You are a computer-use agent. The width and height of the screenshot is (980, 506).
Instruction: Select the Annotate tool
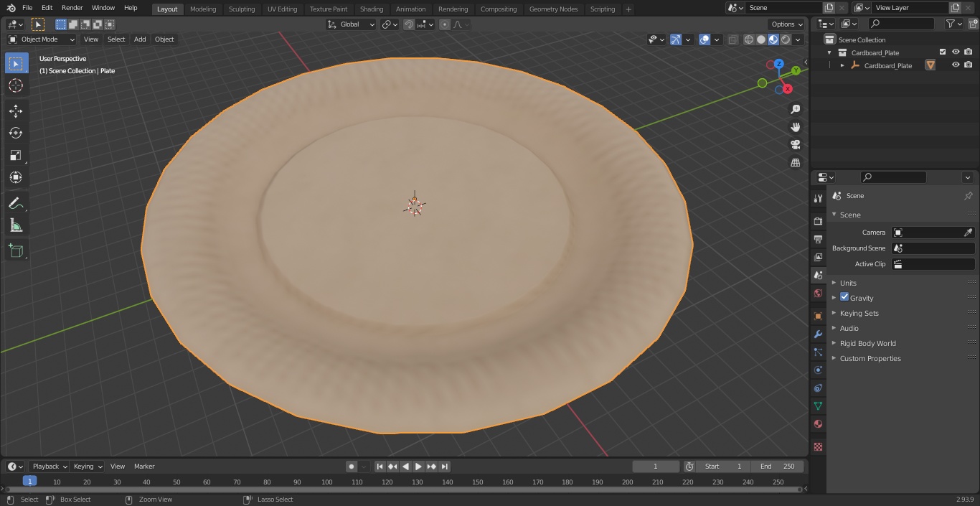pos(16,203)
